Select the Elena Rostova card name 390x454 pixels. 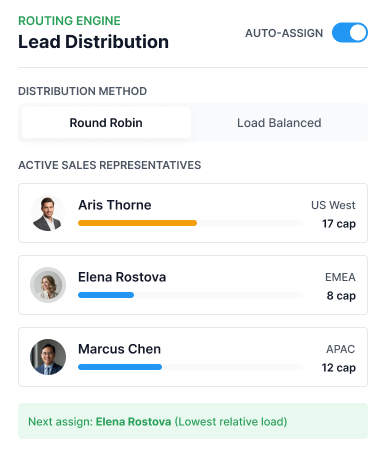coord(122,277)
